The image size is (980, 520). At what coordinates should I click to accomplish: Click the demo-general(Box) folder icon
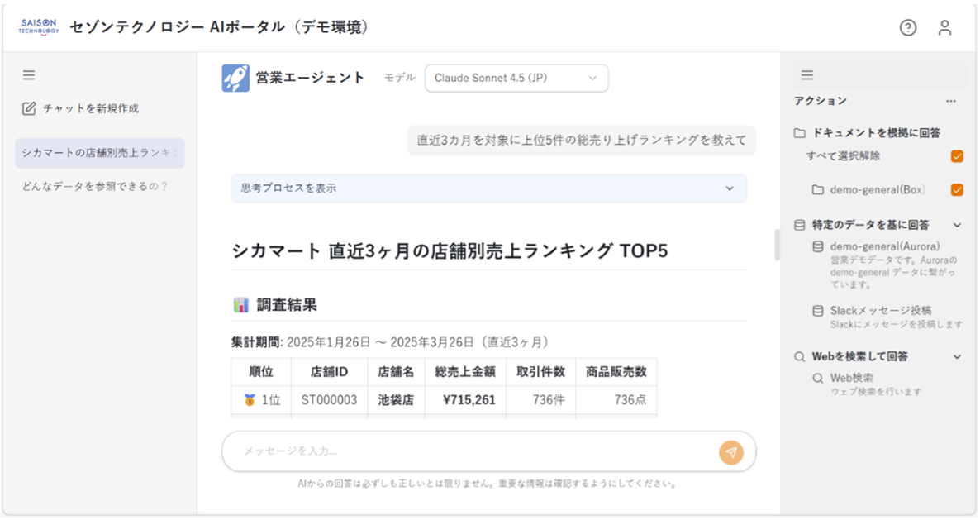pos(817,189)
